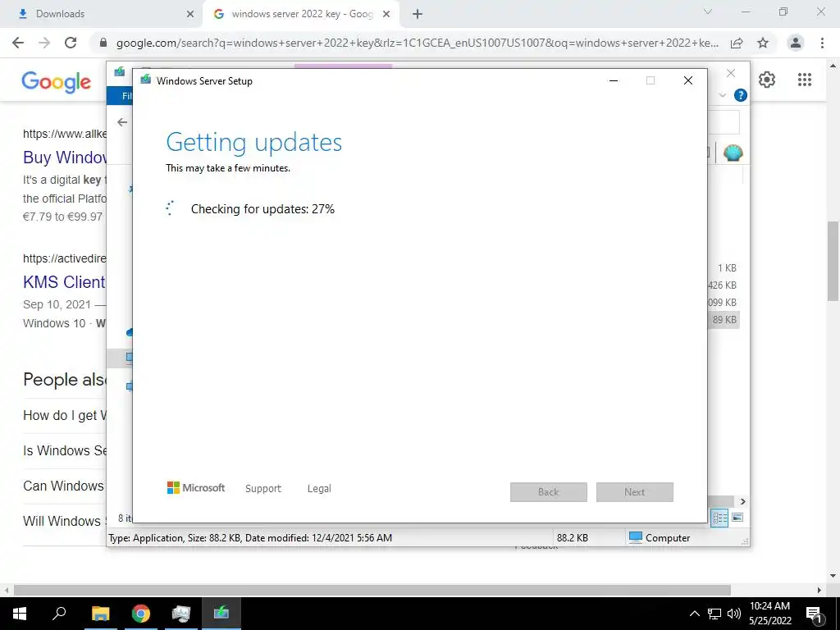Open the Windows Start menu
This screenshot has width=840, height=630.
20,614
